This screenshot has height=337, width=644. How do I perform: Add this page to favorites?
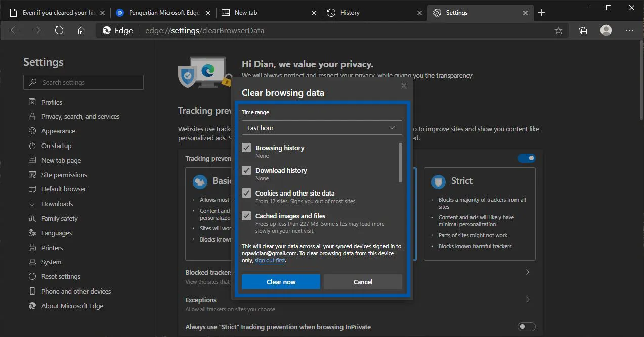[559, 30]
